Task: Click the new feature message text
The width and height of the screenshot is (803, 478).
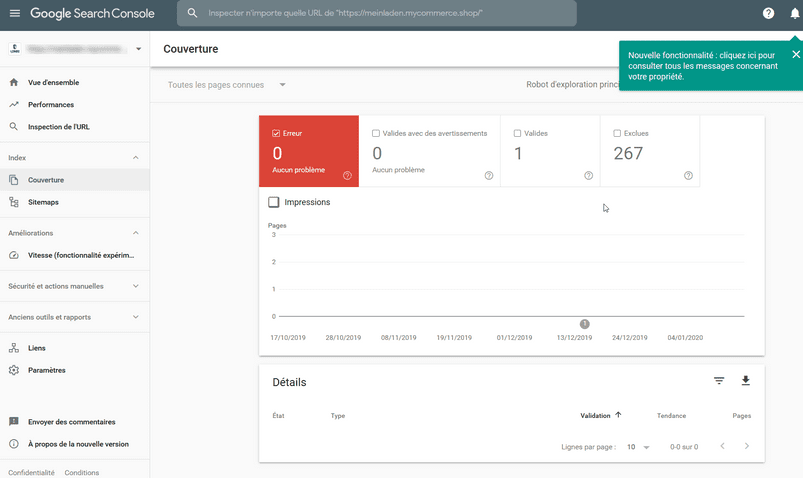Action: pyautogui.click(x=703, y=66)
